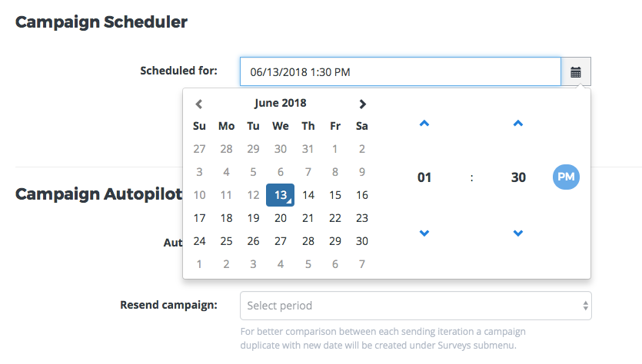
Task: Choose June 17 on the calendar
Action: pyautogui.click(x=199, y=218)
